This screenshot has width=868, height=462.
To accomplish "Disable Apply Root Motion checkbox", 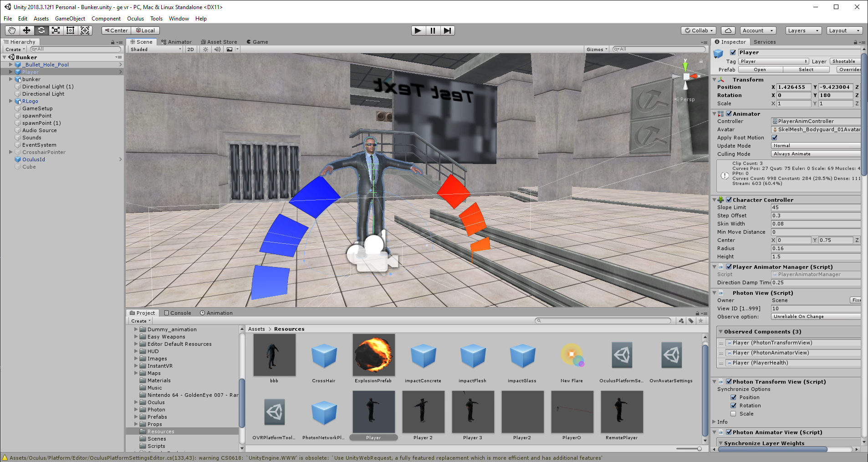I will click(x=775, y=138).
